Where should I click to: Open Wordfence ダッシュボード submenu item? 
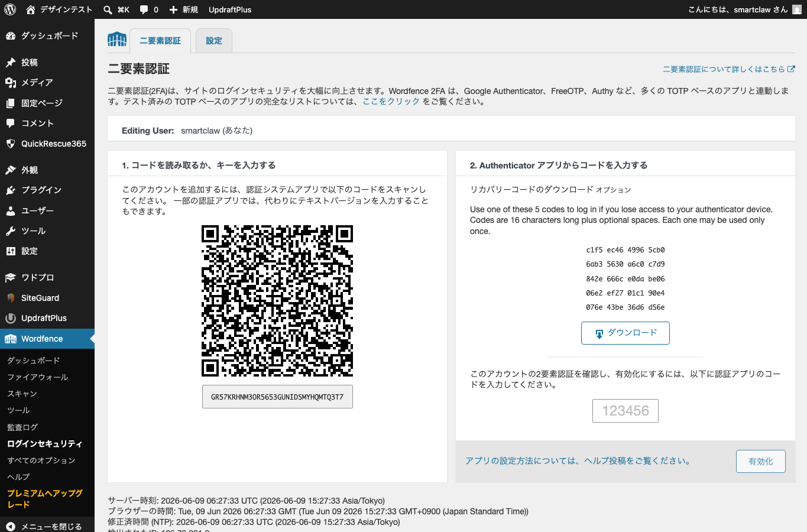point(34,361)
